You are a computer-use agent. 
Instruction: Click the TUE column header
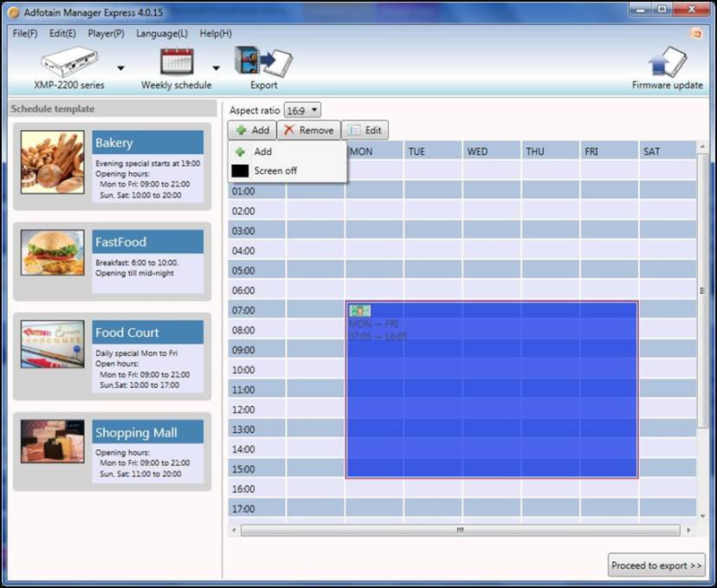[433, 151]
